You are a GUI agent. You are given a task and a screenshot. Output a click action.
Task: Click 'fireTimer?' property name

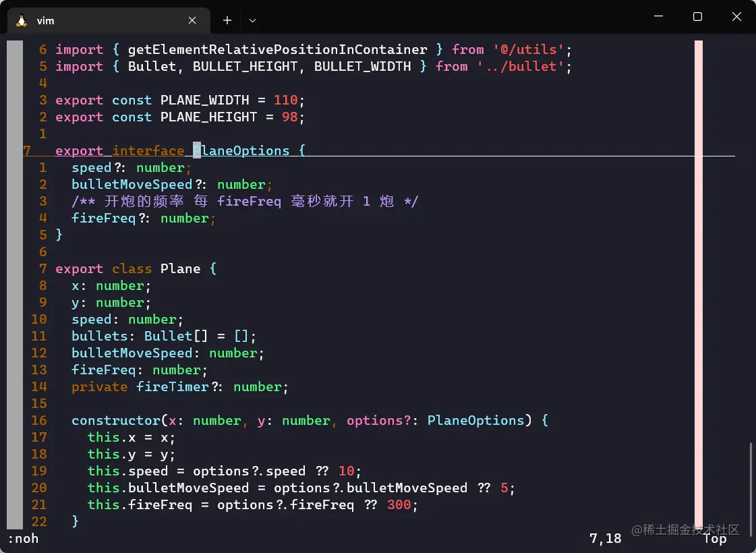point(176,386)
